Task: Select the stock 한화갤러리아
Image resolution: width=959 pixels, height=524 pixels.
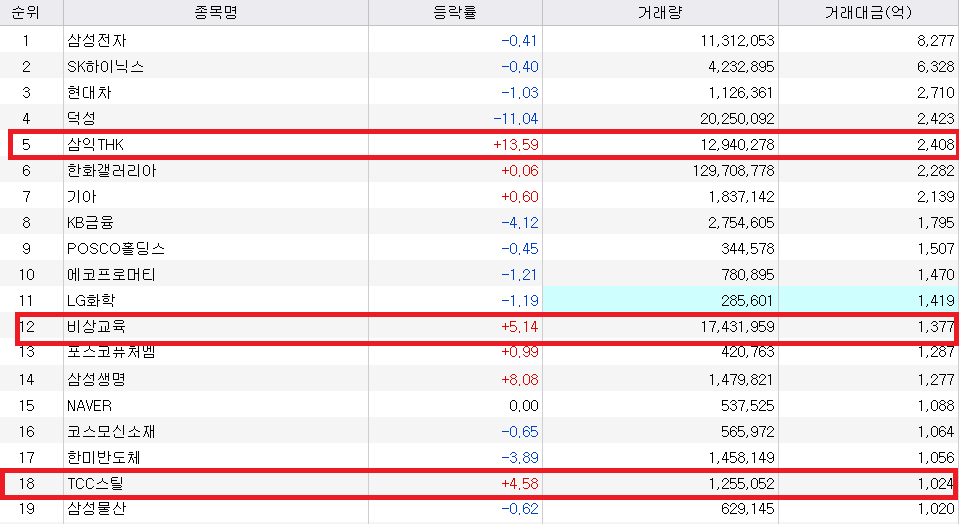Action: [111, 171]
